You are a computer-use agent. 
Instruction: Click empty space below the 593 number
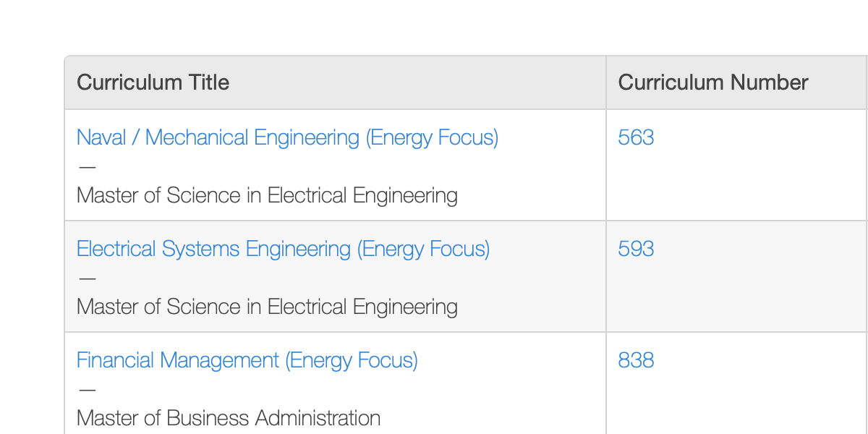[x=736, y=296]
